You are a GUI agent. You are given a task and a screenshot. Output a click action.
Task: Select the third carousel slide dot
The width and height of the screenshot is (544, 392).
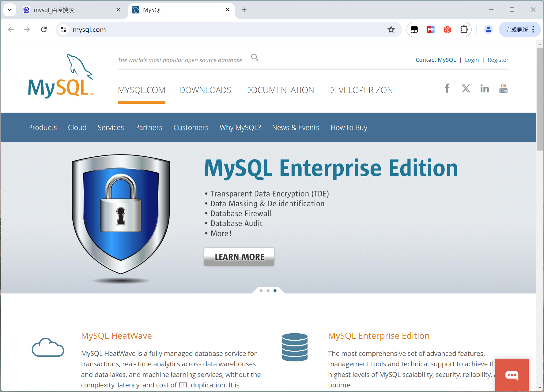coord(275,291)
